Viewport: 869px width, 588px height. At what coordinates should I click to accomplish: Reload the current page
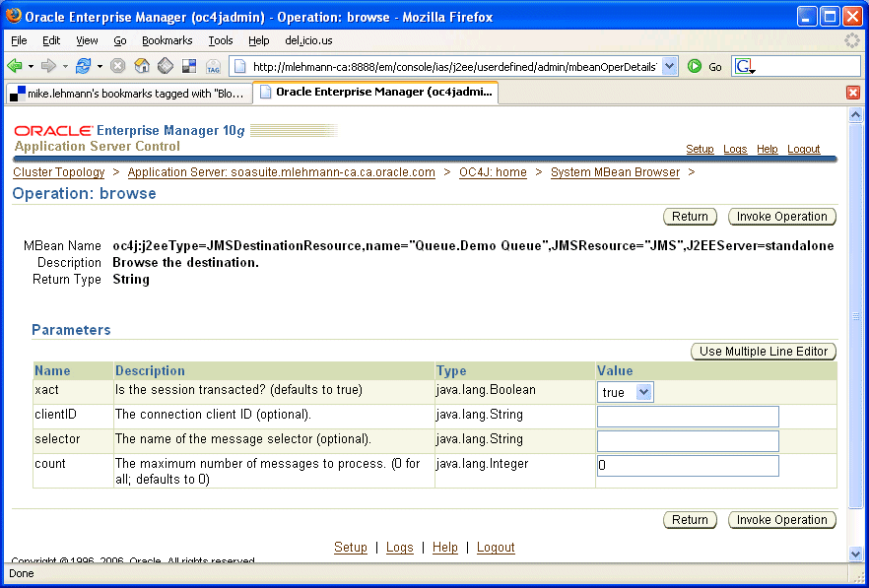click(x=83, y=67)
